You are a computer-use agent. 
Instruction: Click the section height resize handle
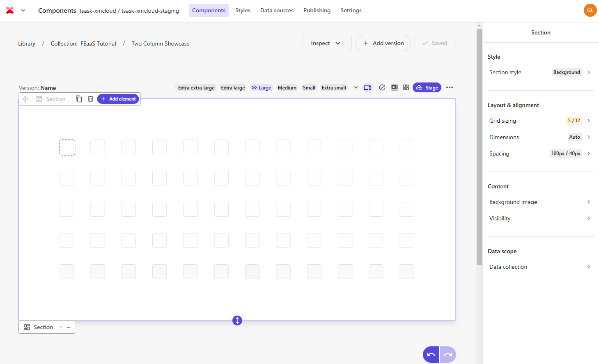237,321
